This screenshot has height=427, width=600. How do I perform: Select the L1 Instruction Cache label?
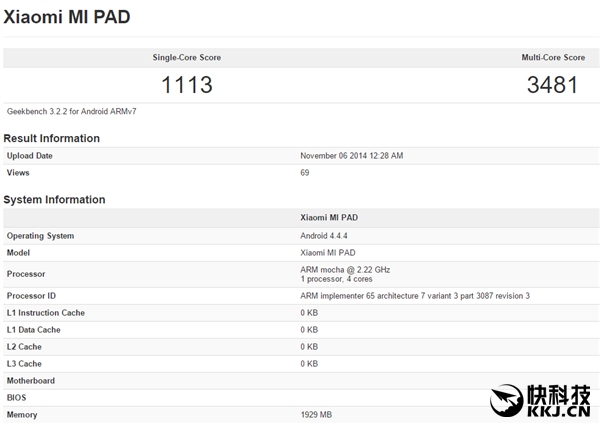coord(46,313)
